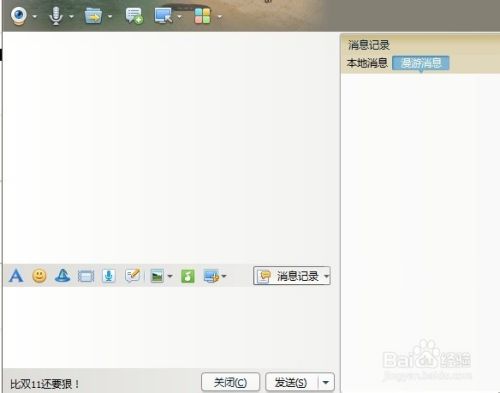
Task: Open multi-function input notepad icon
Action: click(x=133, y=276)
